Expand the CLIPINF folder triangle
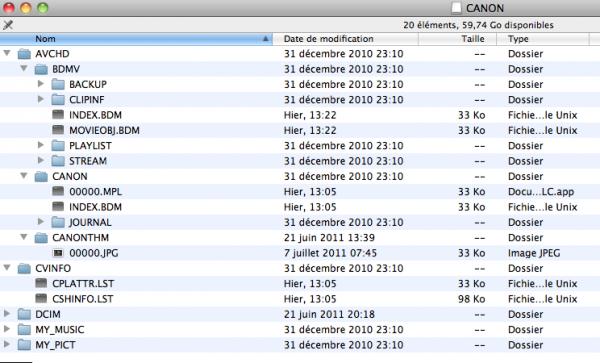This screenshot has height=363, width=600. [x=41, y=99]
